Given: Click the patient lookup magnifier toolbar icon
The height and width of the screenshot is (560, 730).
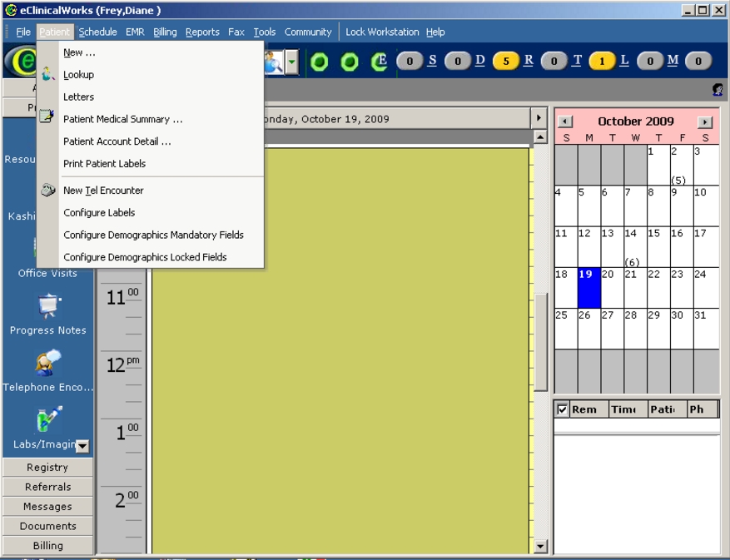Looking at the screenshot, I should pyautogui.click(x=273, y=61).
